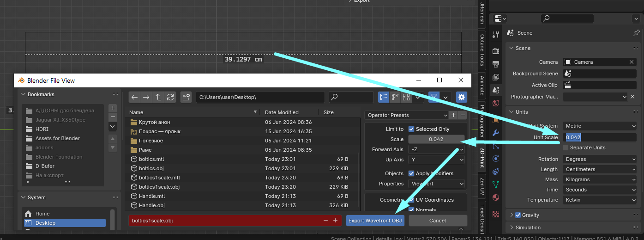This screenshot has width=644, height=240.
Task: Toggle UV Coordinates checkbox
Action: pos(411,200)
